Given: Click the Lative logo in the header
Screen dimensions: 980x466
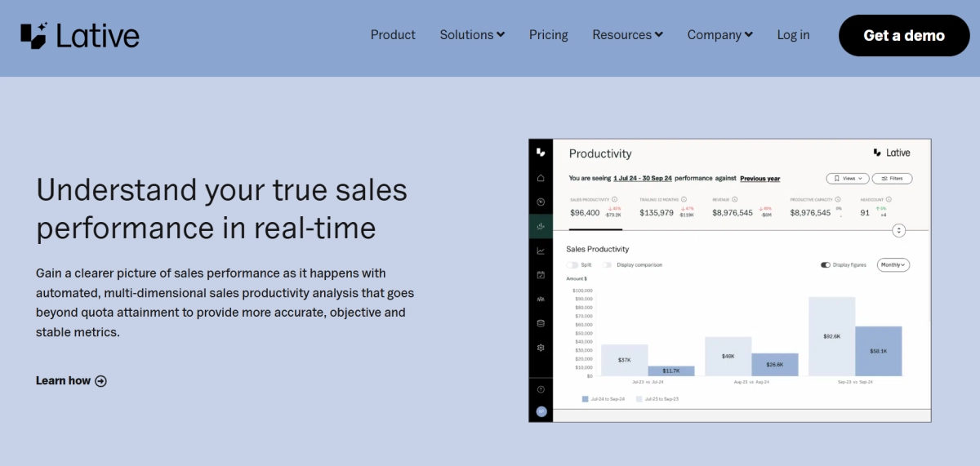Looking at the screenshot, I should [x=80, y=35].
